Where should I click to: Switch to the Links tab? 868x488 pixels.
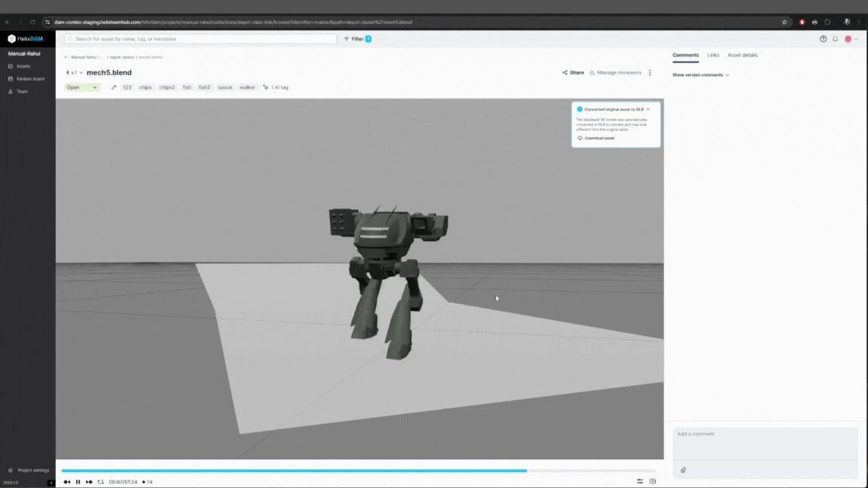pyautogui.click(x=713, y=55)
